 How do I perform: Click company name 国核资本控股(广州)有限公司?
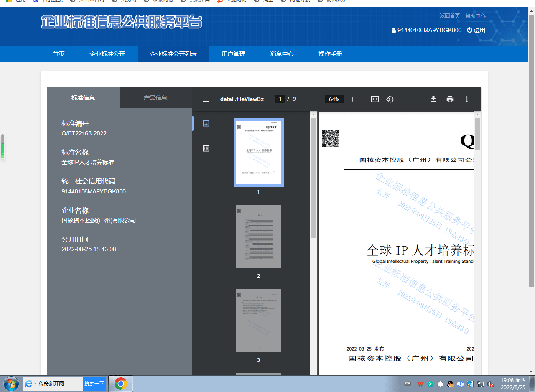[x=99, y=220]
